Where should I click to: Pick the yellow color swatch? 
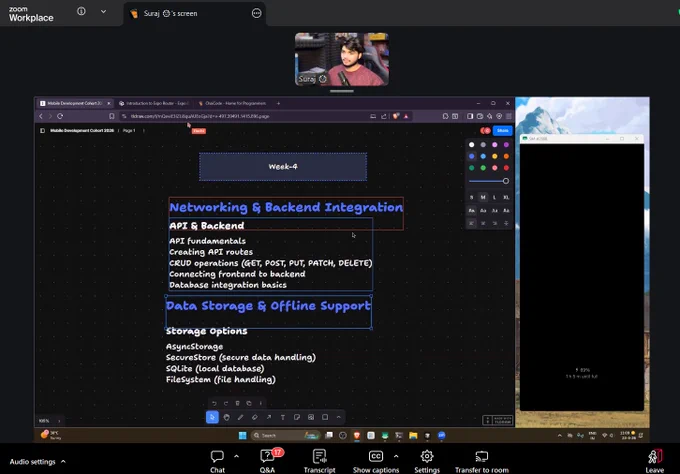coord(495,157)
